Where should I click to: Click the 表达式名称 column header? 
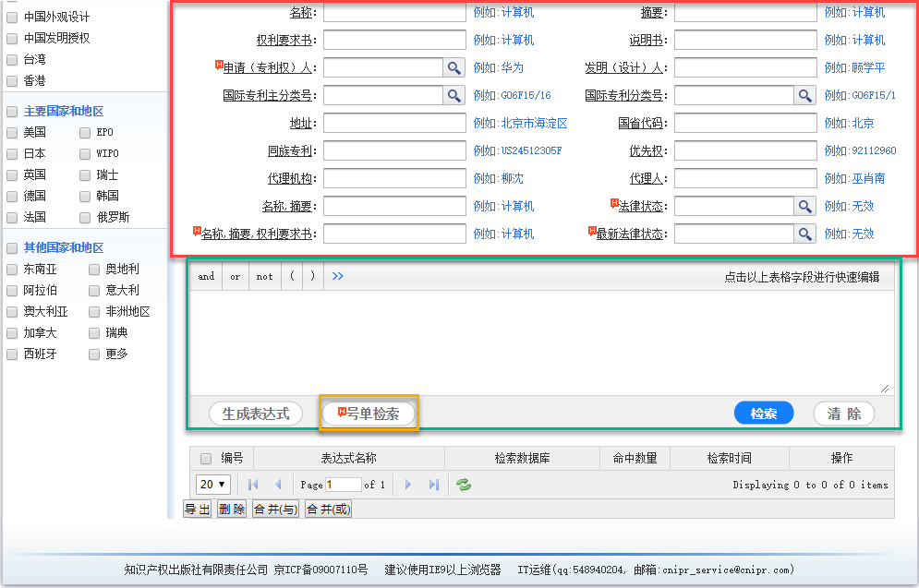(349, 458)
